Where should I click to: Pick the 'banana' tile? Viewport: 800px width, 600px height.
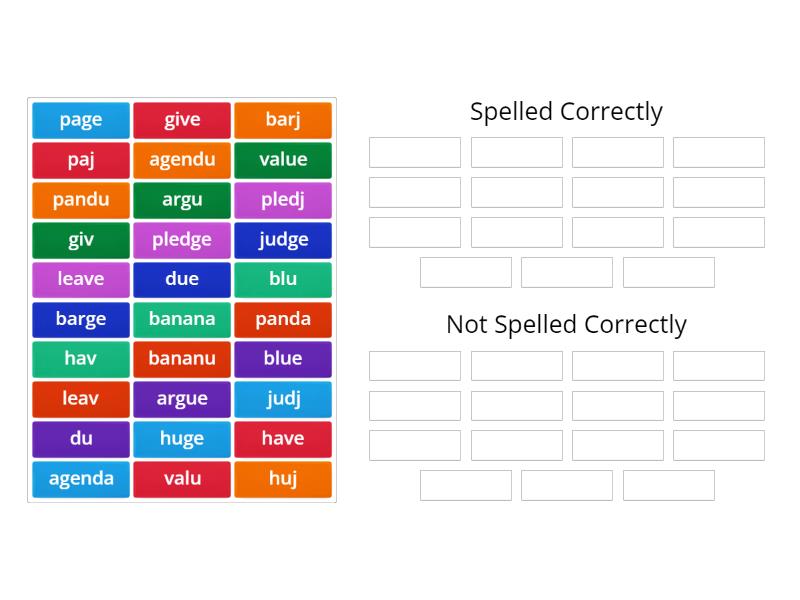[181, 320]
